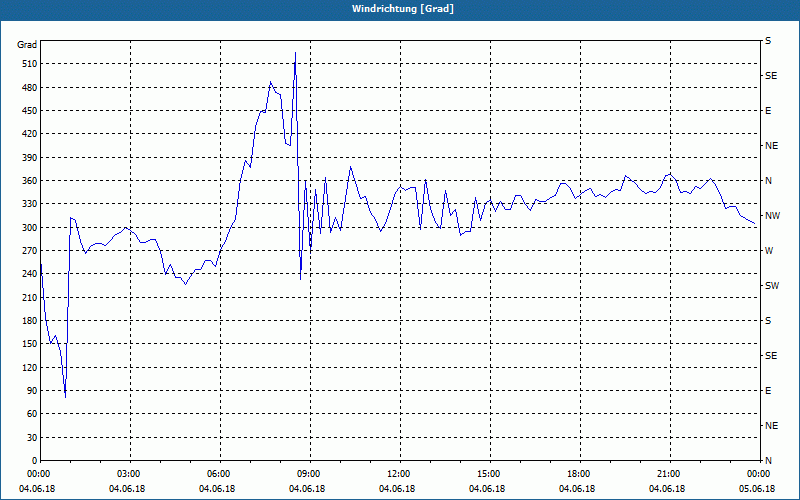Image resolution: width=800 pixels, height=500 pixels.
Task: Select the 510 value on the left axis
Action: point(30,64)
